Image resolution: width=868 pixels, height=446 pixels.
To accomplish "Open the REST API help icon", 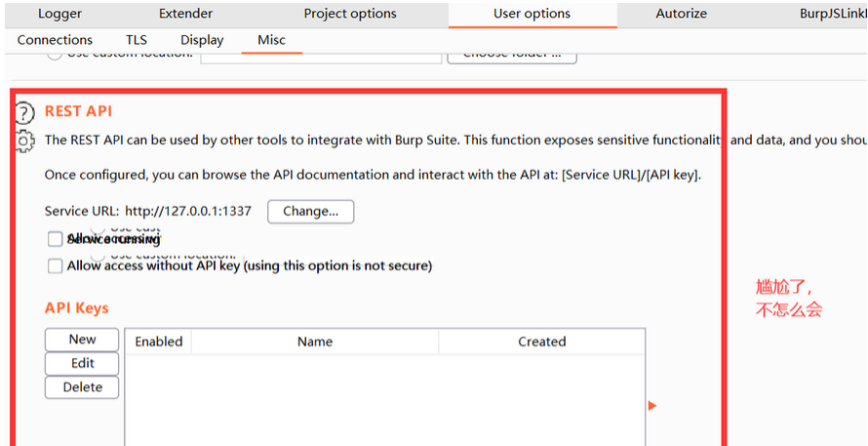I will click(x=24, y=112).
